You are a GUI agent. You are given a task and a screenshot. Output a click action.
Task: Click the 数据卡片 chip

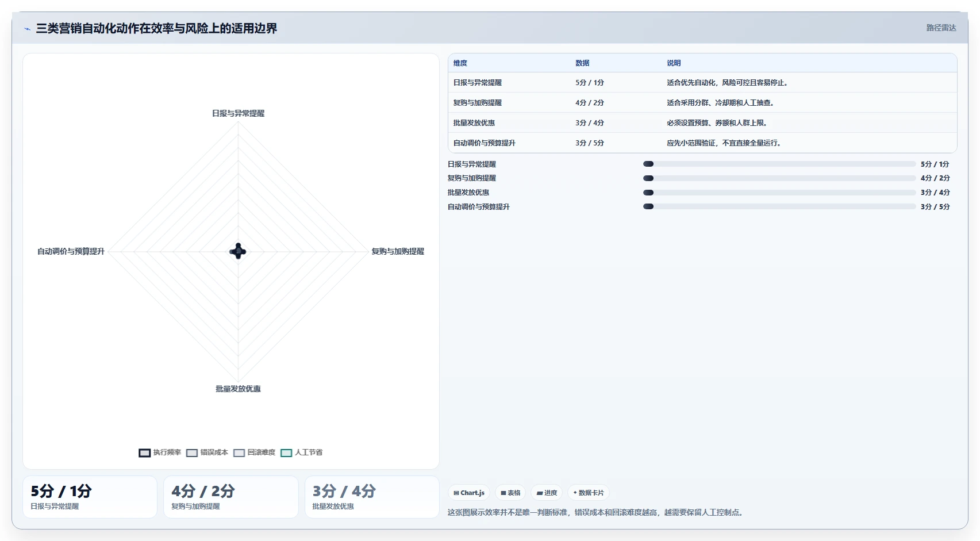(589, 493)
